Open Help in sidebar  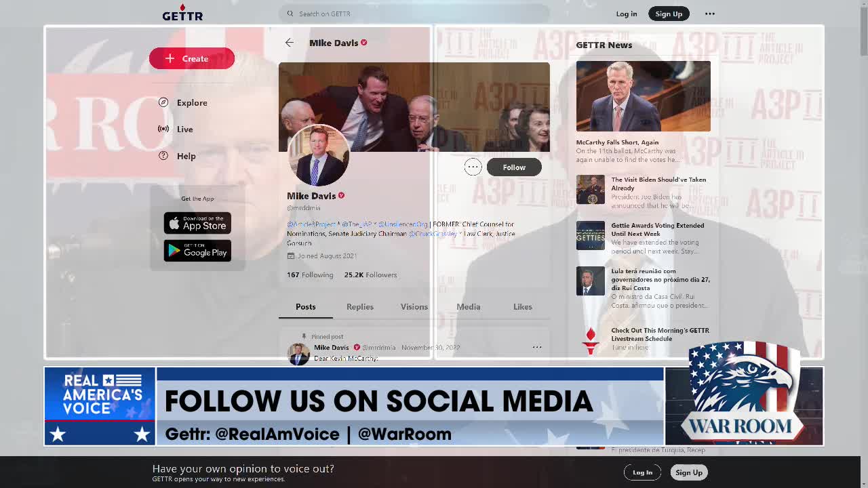coord(186,156)
